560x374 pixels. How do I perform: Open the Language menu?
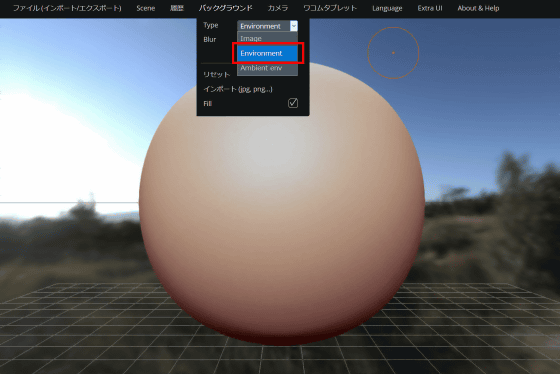pos(387,8)
